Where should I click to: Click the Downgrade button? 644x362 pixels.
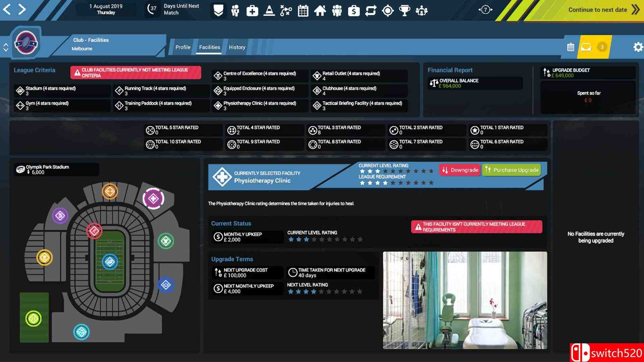click(460, 170)
